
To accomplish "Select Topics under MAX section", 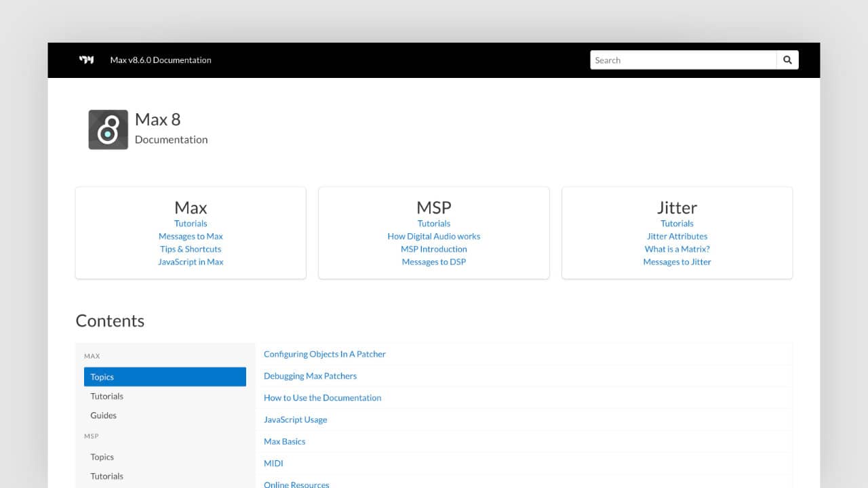I will (165, 377).
